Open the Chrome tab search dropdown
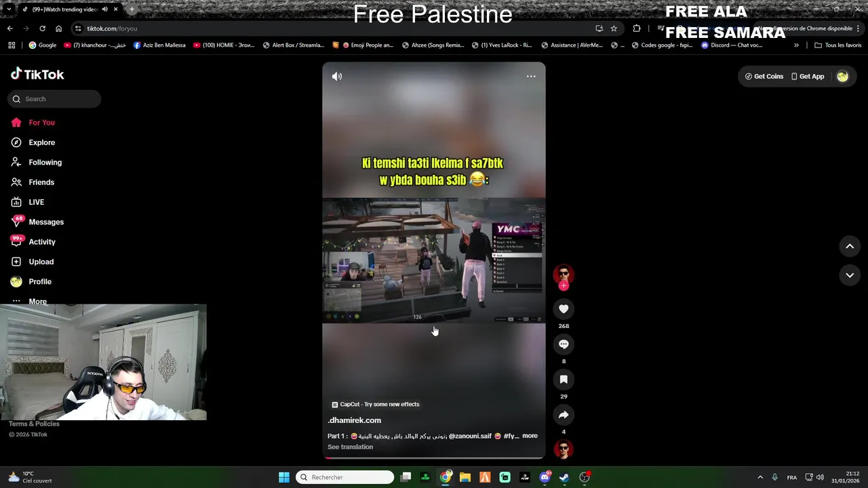Screen dimensions: 868x488 (x=8, y=9)
